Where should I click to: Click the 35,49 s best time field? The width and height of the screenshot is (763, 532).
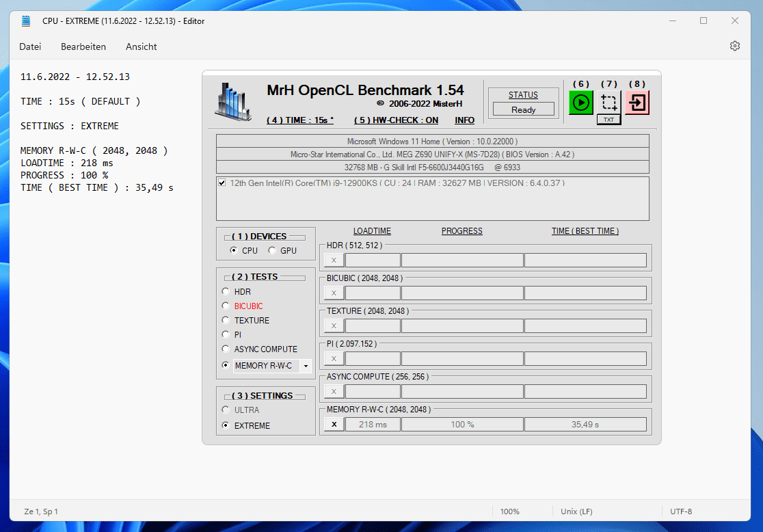click(x=585, y=425)
